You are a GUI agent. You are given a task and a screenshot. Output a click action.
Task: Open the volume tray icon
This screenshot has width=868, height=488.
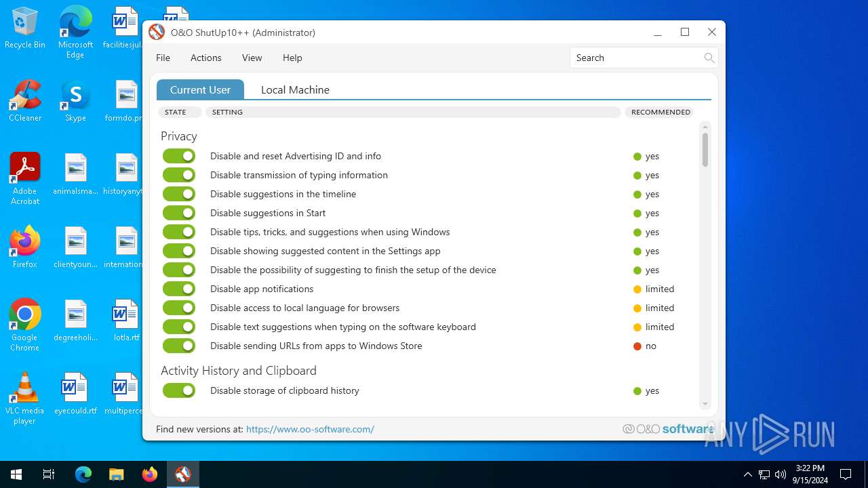tap(781, 474)
